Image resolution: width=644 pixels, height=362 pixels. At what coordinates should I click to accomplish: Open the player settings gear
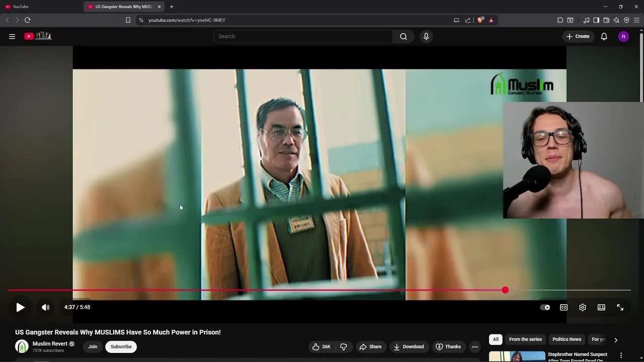pos(583,307)
